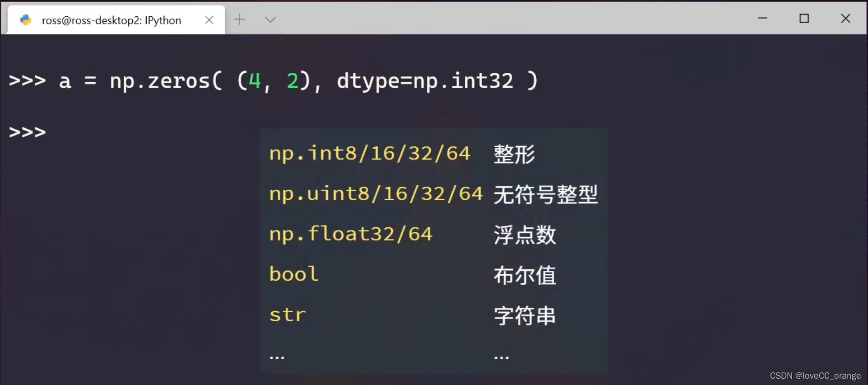This screenshot has height=385, width=868.
Task: Click the 浮点数 label
Action: pyautogui.click(x=525, y=235)
